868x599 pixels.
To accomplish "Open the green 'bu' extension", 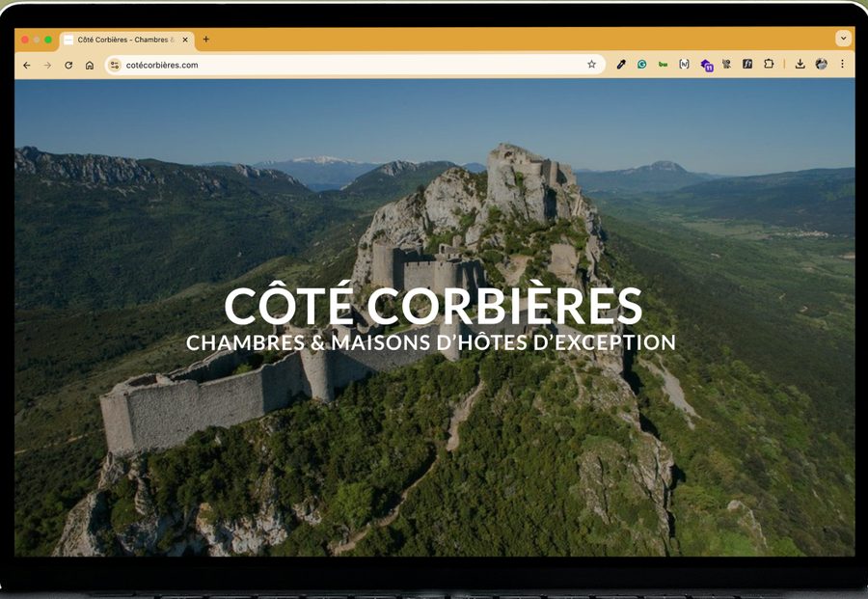I will tap(664, 65).
